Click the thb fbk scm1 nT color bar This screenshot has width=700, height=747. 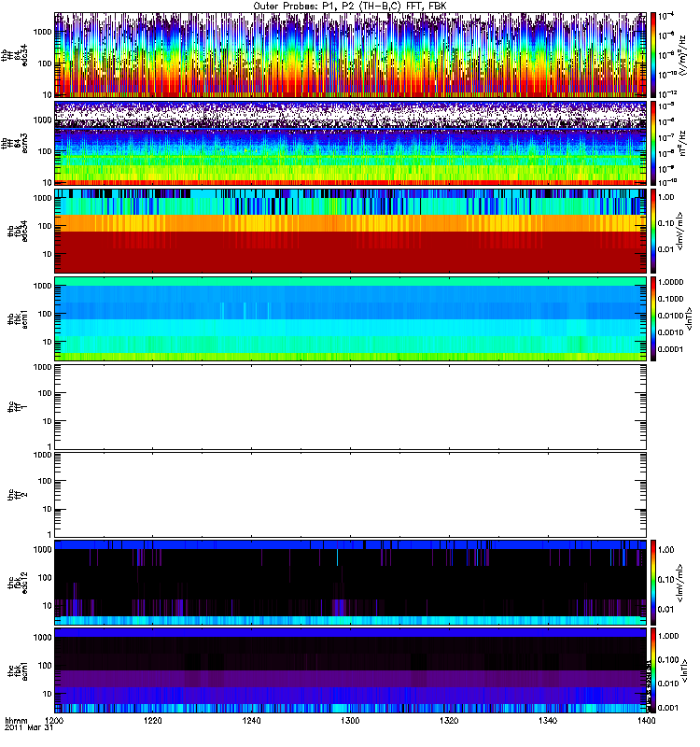[654, 318]
